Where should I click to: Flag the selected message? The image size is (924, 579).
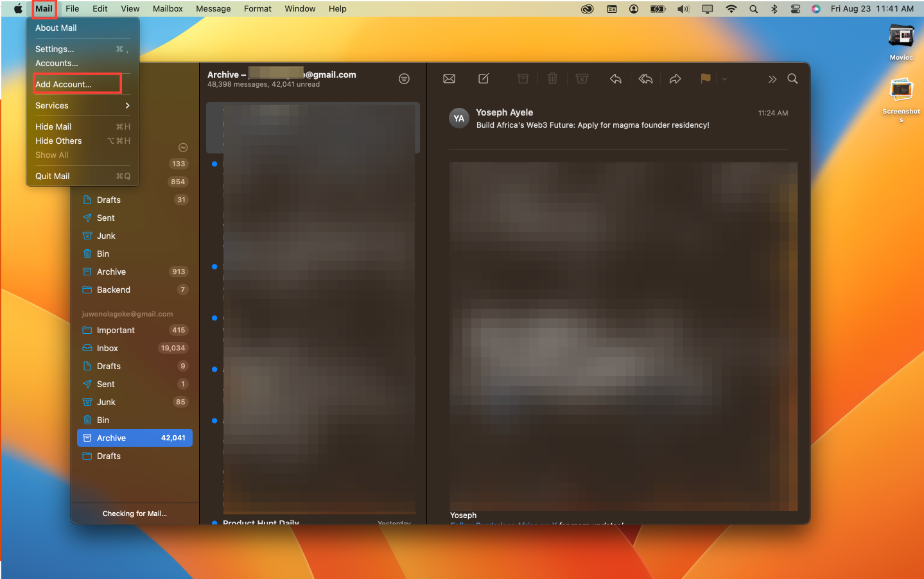click(705, 79)
